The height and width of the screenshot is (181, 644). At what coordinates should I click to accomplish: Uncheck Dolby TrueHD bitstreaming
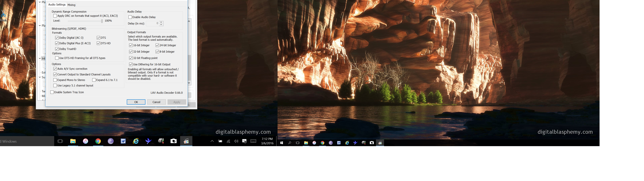57,49
